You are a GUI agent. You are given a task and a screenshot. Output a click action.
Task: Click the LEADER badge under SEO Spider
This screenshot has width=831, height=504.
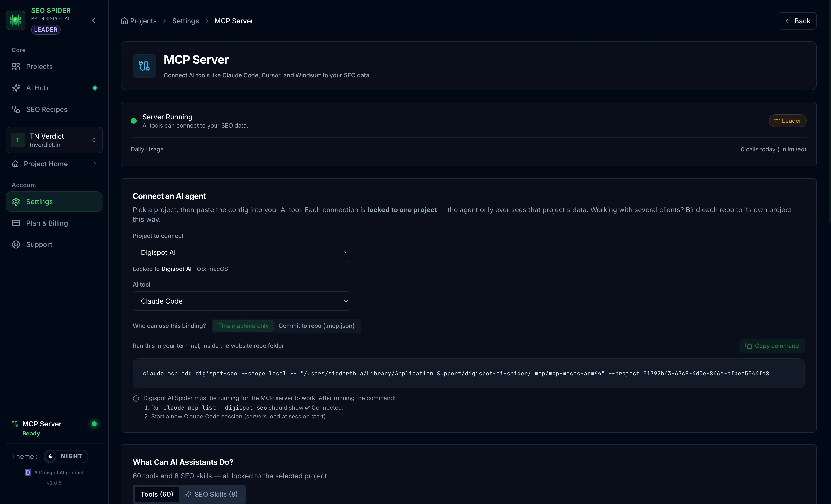click(45, 30)
